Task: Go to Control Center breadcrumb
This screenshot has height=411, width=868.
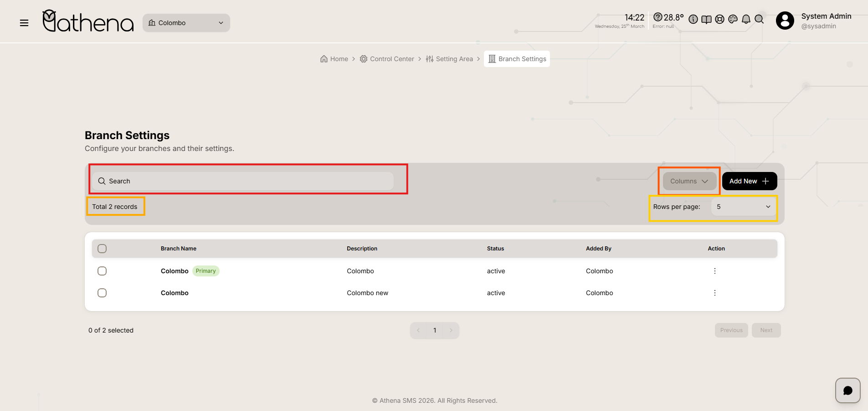Action: 387,59
